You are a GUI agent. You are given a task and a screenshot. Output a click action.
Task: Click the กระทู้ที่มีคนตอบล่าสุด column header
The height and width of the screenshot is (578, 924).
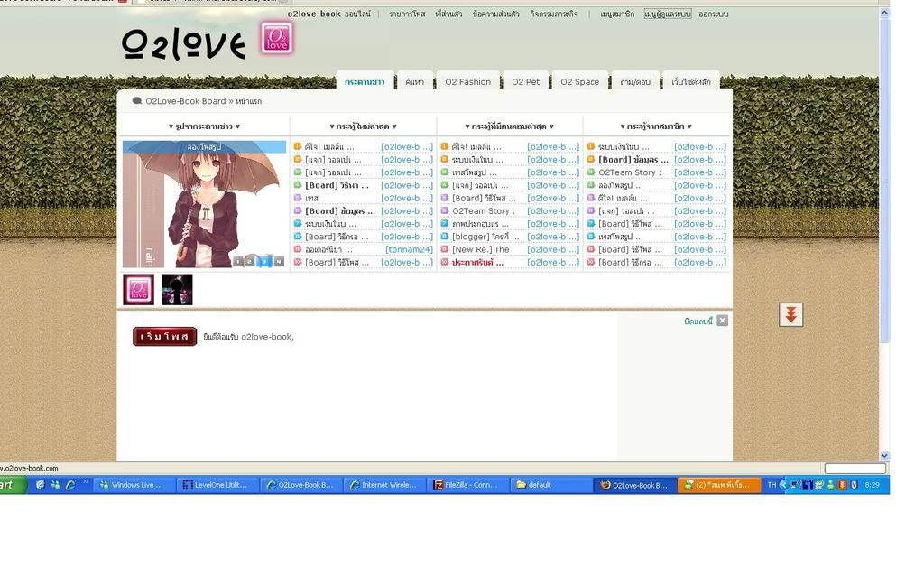[x=509, y=126]
